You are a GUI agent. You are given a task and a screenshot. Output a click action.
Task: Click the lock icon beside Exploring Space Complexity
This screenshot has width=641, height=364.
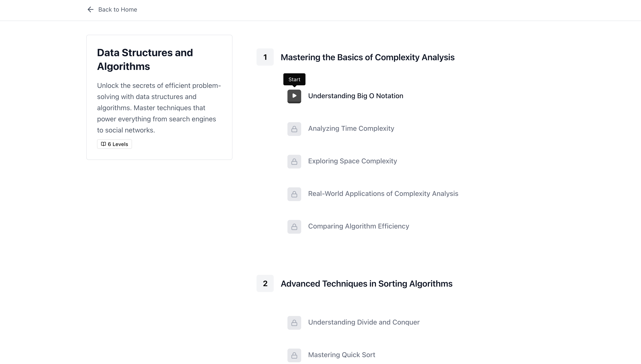pos(294,161)
